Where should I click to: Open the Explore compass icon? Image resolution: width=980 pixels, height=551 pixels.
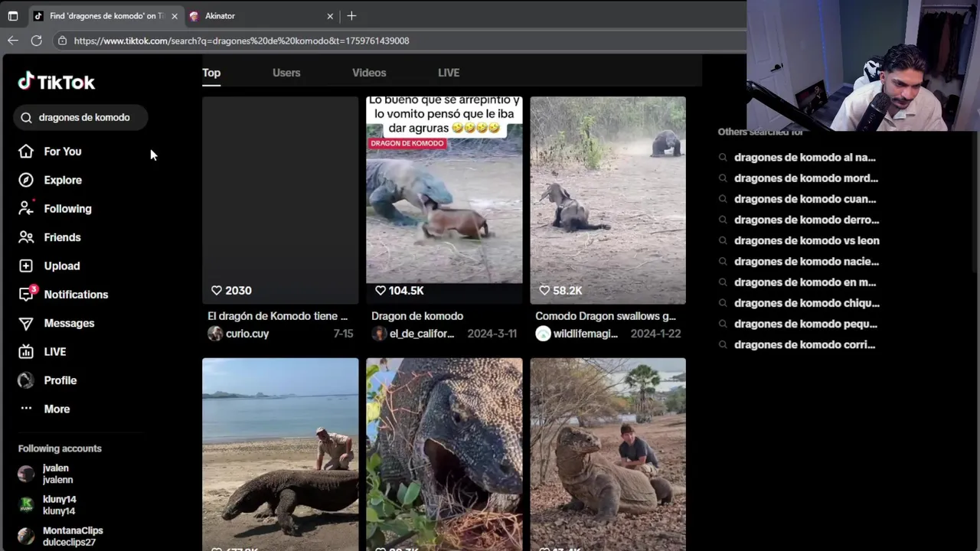[26, 180]
